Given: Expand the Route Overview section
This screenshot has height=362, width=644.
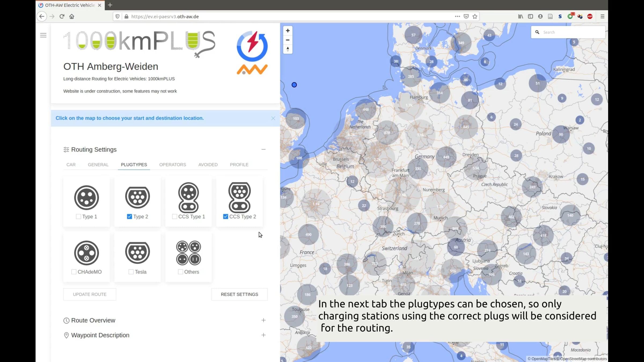Looking at the screenshot, I should [264, 320].
